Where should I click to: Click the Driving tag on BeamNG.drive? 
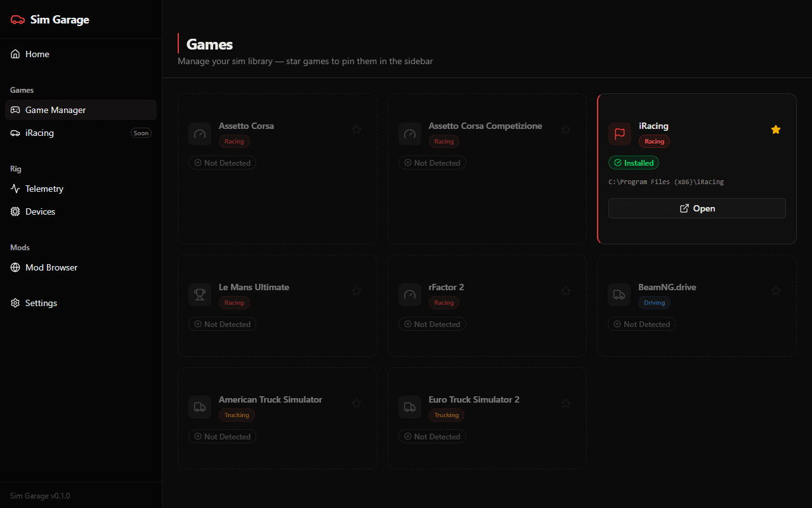(x=654, y=303)
